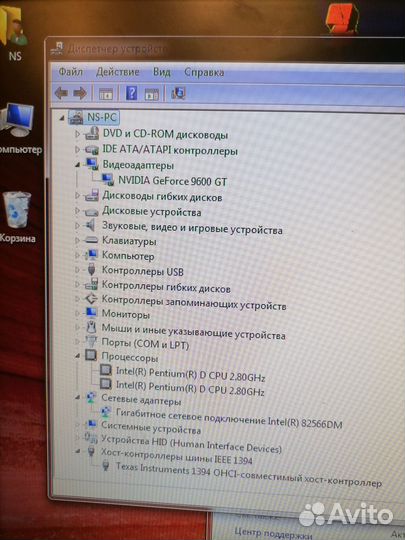Expand the Клавиатуры arrow

pyautogui.click(x=77, y=240)
